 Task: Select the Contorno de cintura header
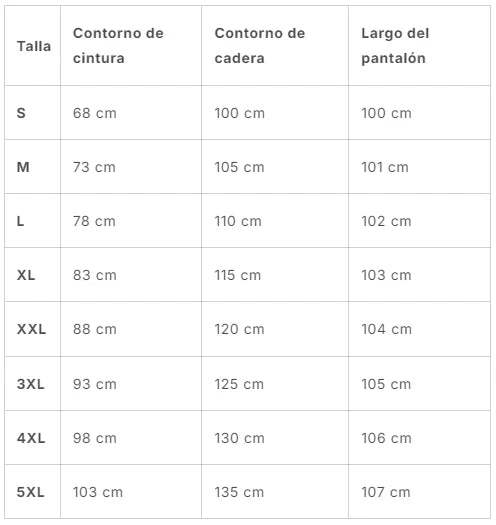point(118,46)
